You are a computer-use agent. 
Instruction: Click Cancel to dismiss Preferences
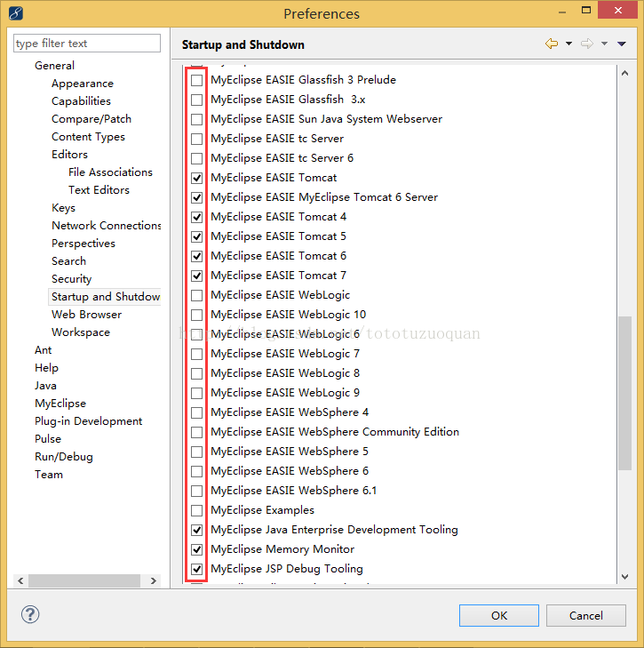point(585,615)
